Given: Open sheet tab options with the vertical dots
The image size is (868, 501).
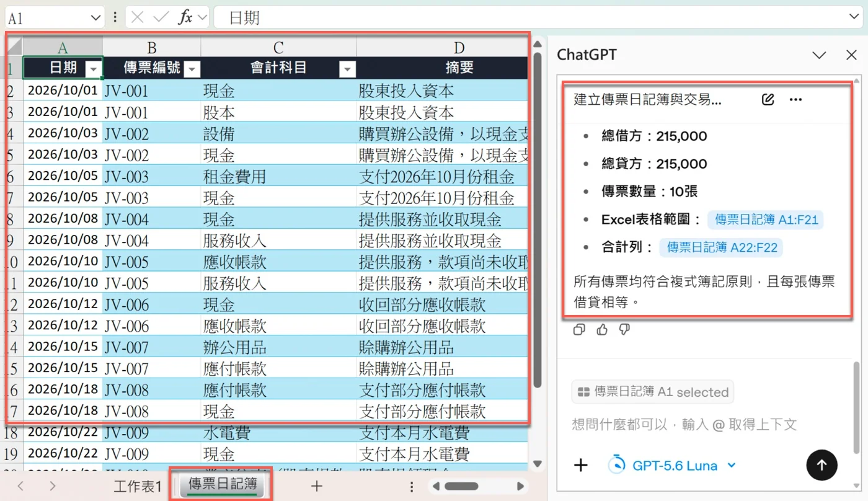Looking at the screenshot, I should tap(412, 487).
